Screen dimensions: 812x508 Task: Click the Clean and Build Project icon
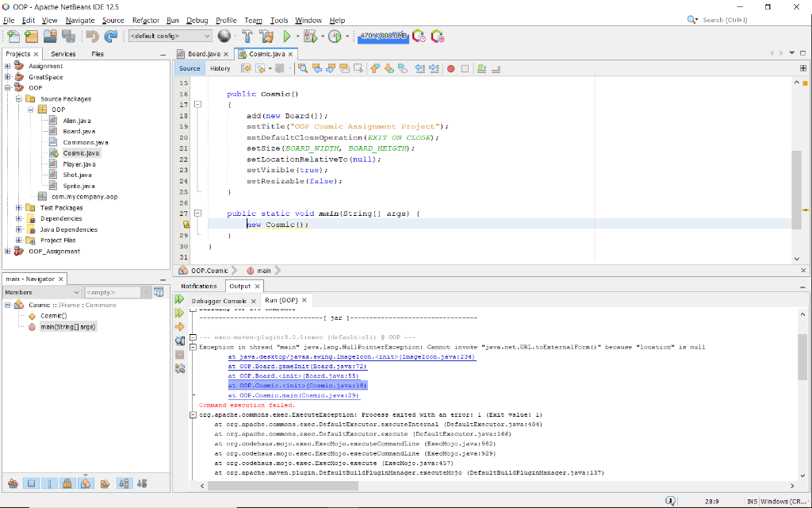(266, 37)
